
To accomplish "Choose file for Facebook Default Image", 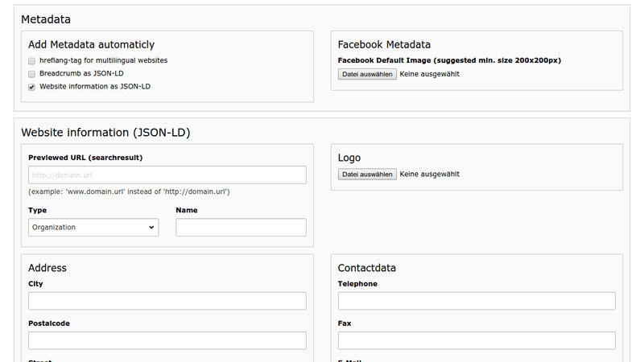I will pos(367,74).
